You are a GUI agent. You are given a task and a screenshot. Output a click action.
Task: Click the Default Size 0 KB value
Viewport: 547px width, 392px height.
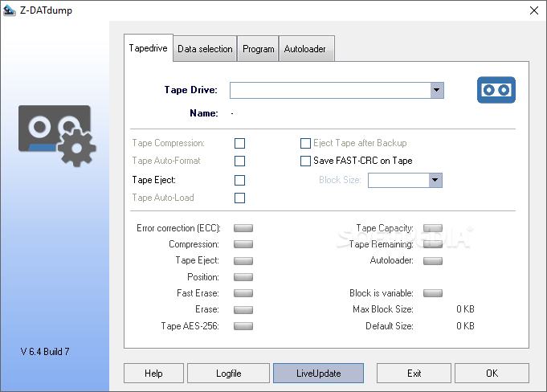tap(465, 326)
